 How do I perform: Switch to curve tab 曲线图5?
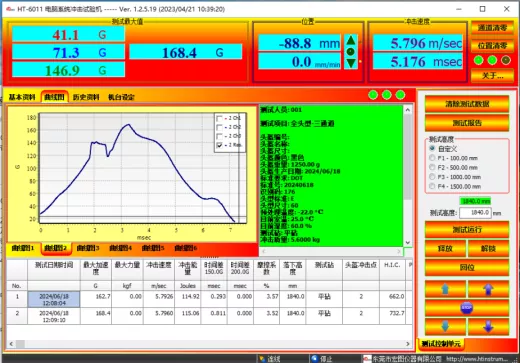[x=153, y=248]
